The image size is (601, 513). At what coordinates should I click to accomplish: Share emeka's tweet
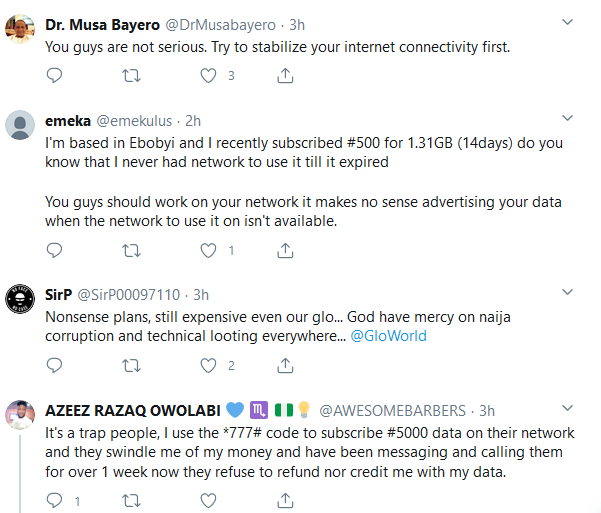pyautogui.click(x=284, y=250)
